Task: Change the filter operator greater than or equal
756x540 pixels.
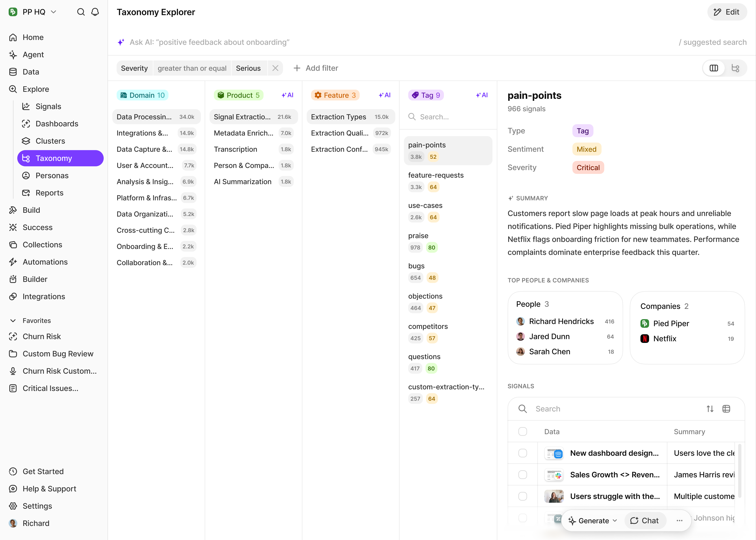Action: 192,68
